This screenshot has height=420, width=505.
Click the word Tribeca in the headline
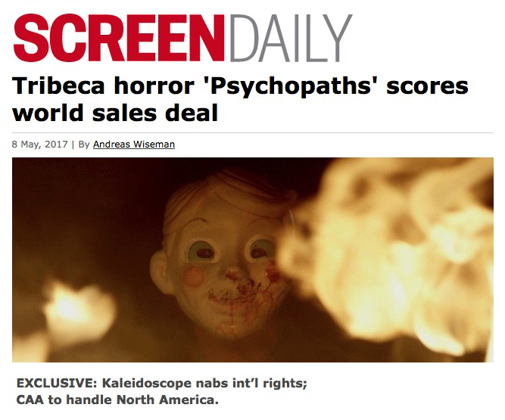pyautogui.click(x=58, y=86)
